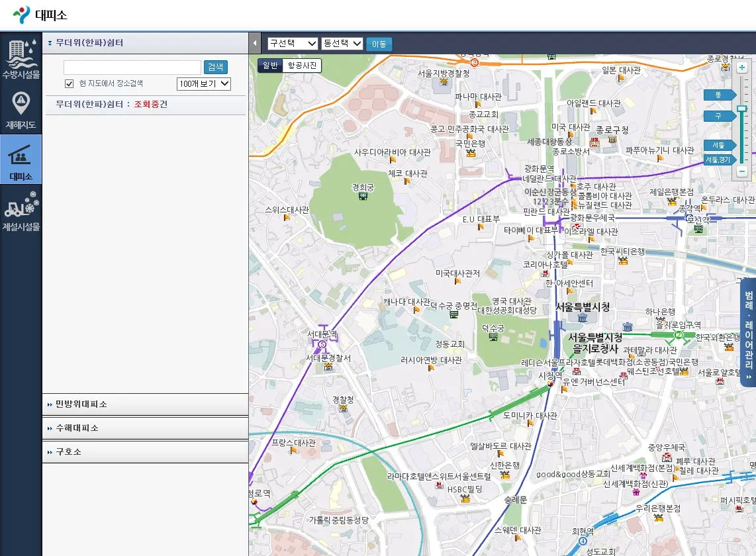
Task: Click the 종로소방서 label on map
Action: (571, 152)
